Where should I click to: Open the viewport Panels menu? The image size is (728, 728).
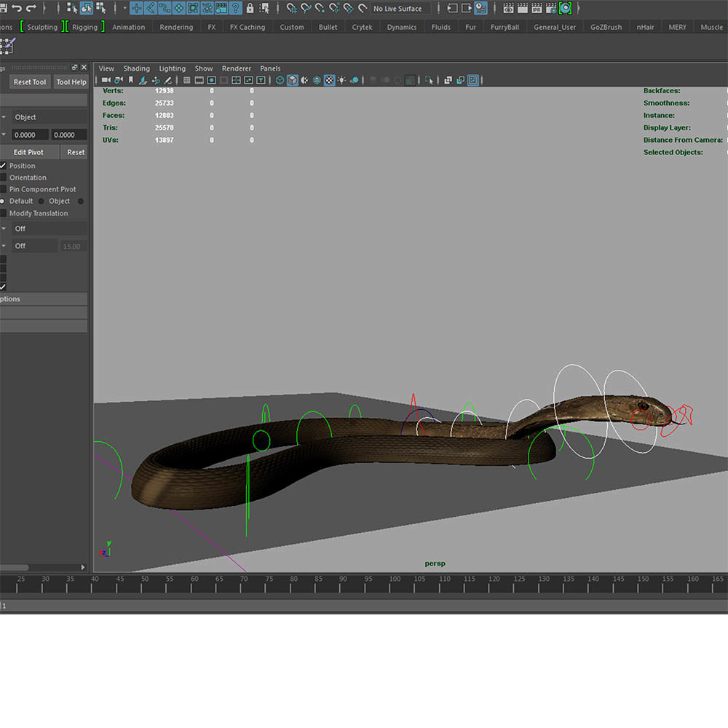270,68
